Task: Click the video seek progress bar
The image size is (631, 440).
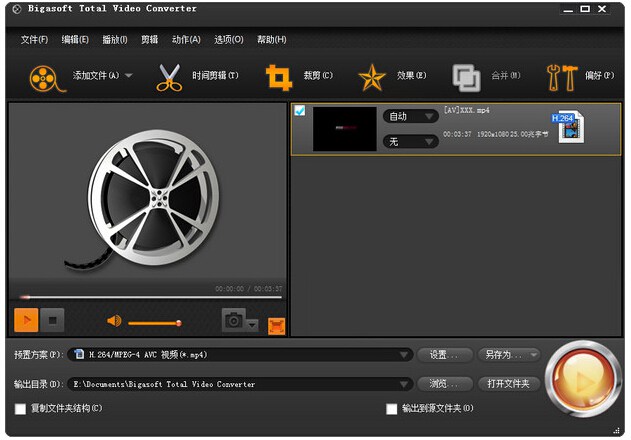Action: (x=151, y=297)
